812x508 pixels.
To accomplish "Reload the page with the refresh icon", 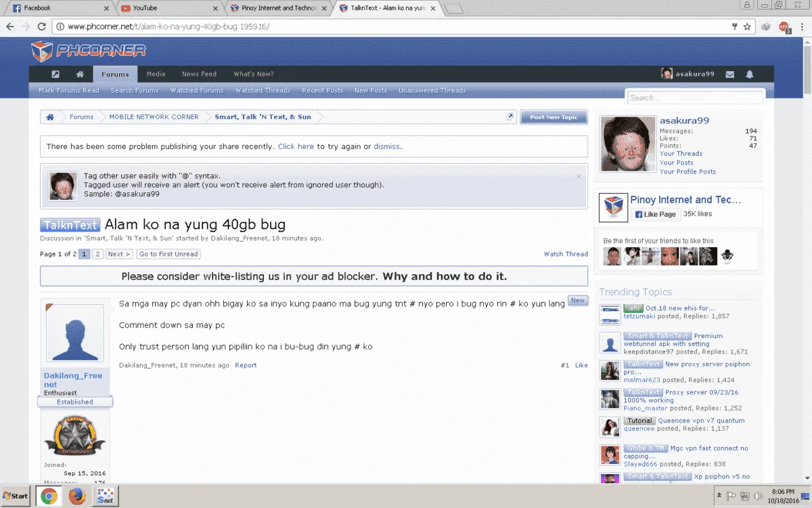I will [42, 26].
